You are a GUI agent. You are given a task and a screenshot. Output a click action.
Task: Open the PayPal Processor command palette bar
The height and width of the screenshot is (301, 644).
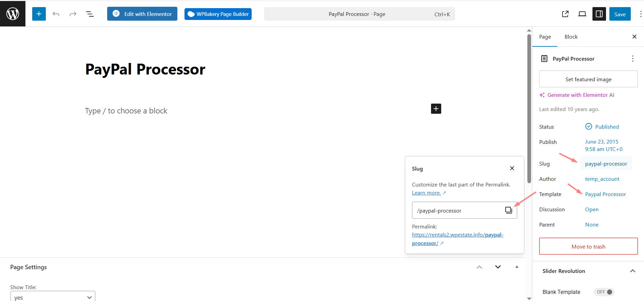(359, 14)
